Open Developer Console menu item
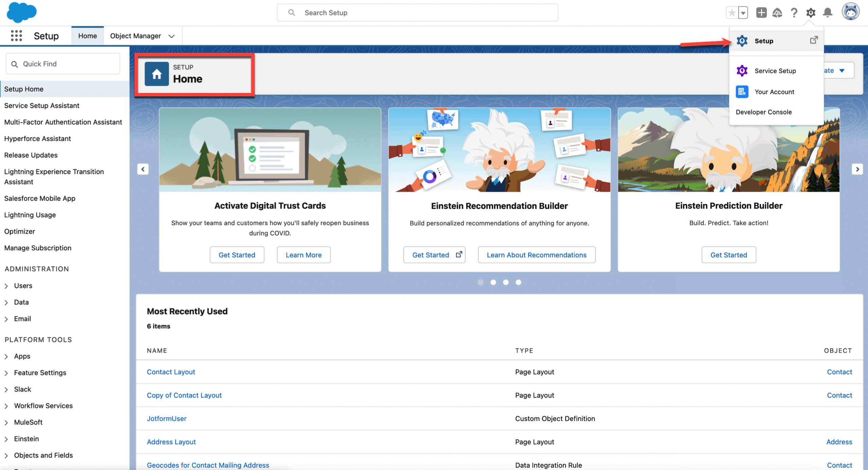The height and width of the screenshot is (470, 868). [763, 112]
